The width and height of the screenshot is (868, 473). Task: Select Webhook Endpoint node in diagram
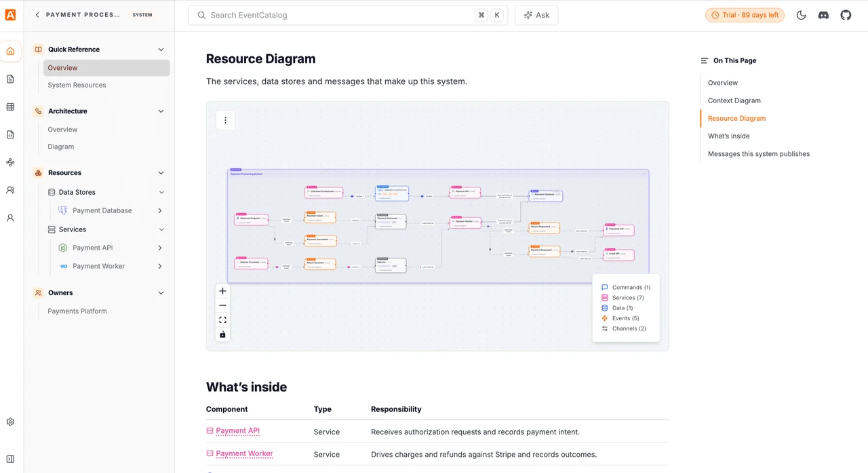click(251, 220)
